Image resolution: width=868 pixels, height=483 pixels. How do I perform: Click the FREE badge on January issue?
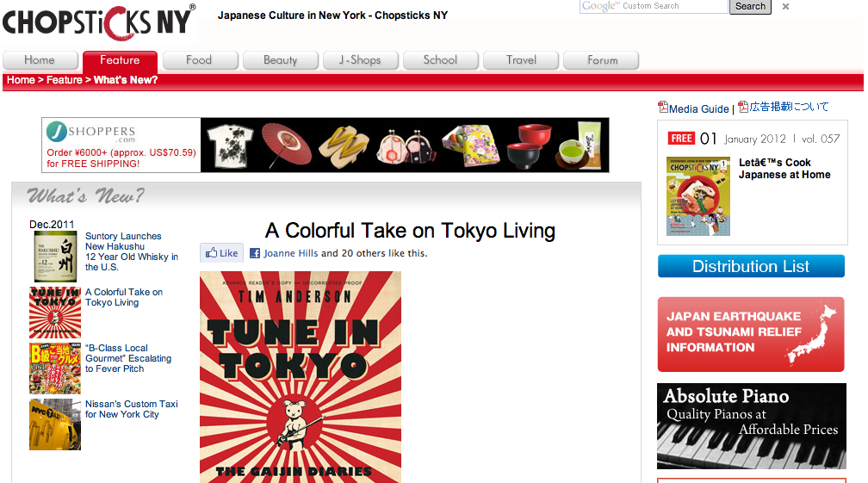coord(681,139)
